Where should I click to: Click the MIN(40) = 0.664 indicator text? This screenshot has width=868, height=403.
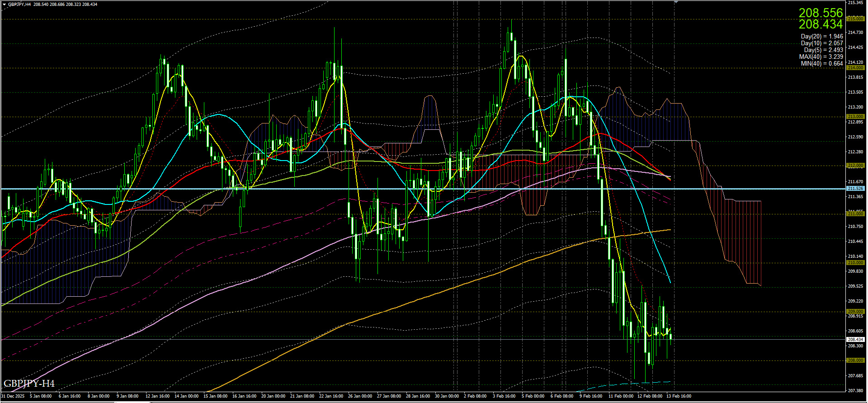[x=821, y=64]
